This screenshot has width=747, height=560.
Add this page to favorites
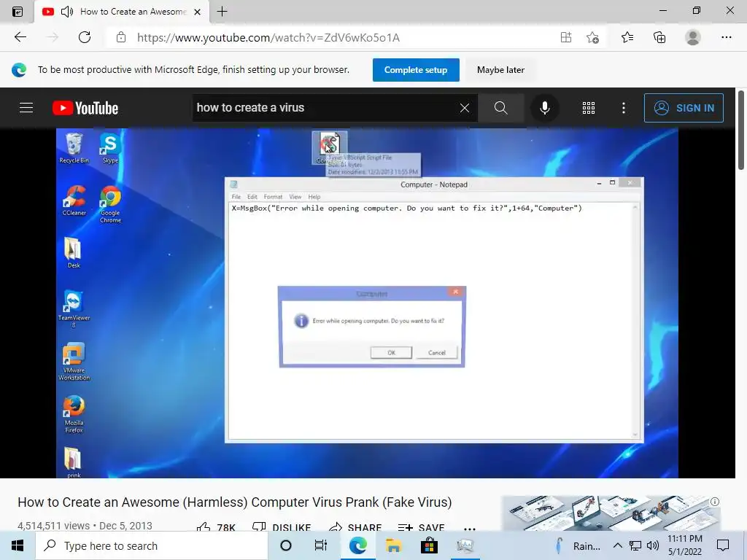point(592,37)
